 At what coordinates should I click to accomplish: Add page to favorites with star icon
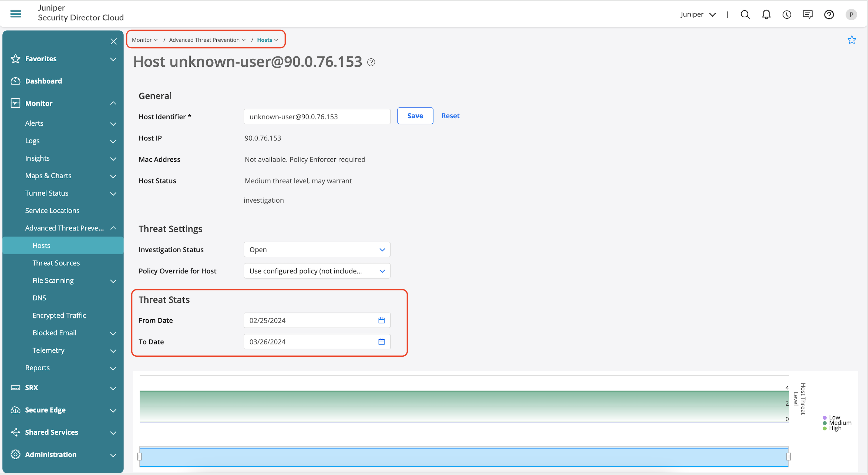[x=852, y=40]
